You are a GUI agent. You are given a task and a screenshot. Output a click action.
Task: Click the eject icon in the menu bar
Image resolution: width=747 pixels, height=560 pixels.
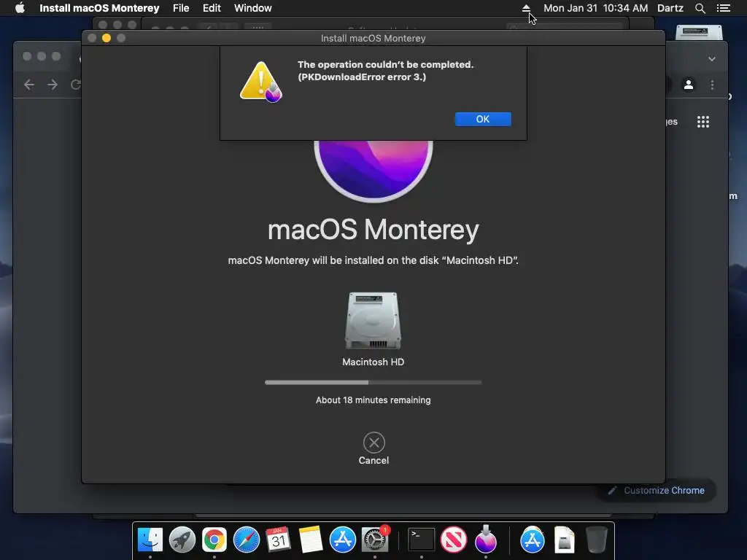pos(526,8)
